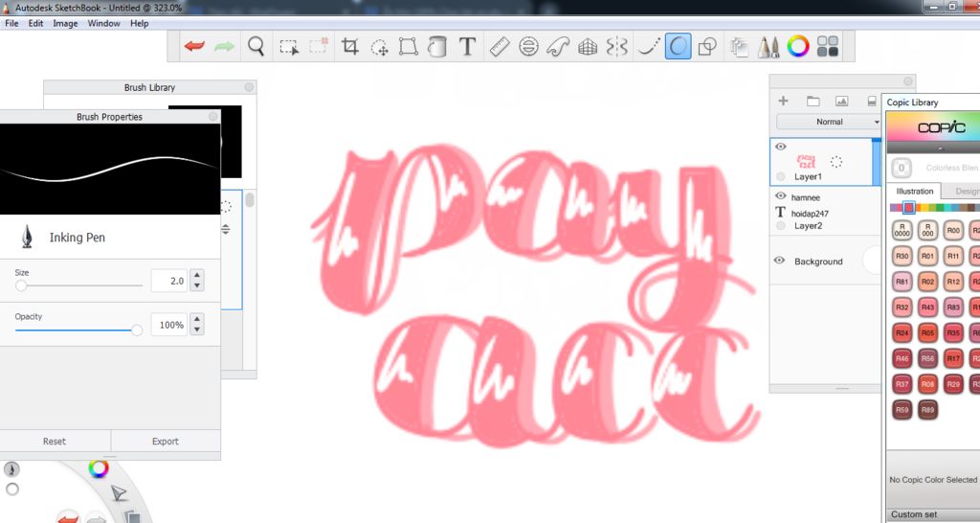Open the Layer Editor from toolbar
Image resolution: width=980 pixels, height=523 pixels.
point(739,47)
